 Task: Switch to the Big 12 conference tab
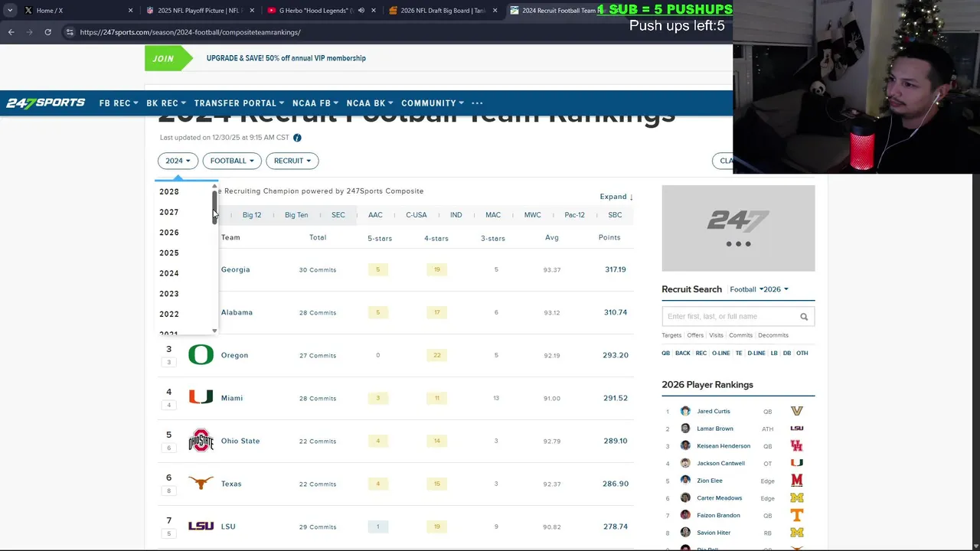(252, 215)
